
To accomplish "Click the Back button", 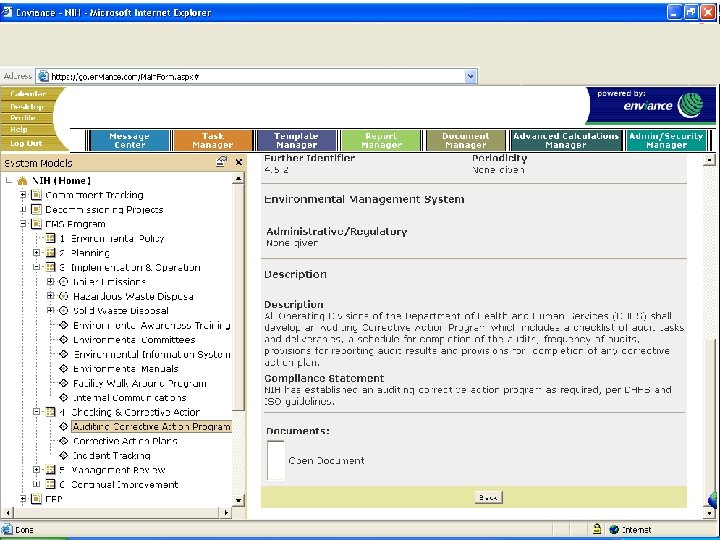I will point(487,497).
